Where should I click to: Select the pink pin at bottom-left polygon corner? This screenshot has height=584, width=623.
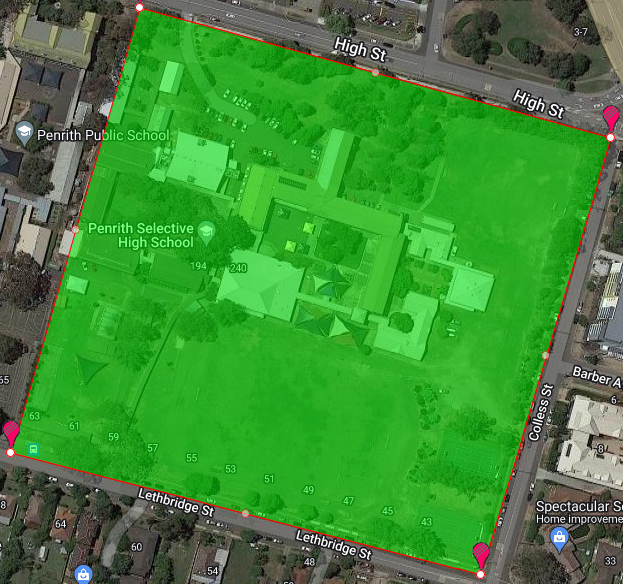click(12, 435)
